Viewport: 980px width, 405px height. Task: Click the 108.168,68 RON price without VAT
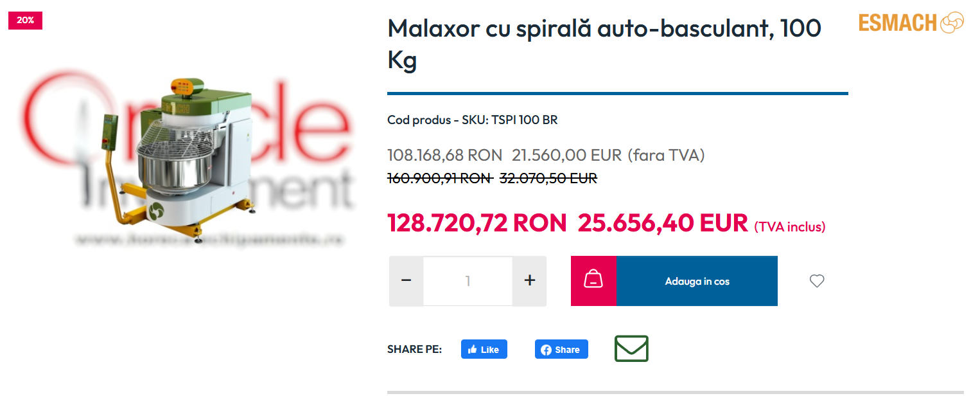[444, 155]
